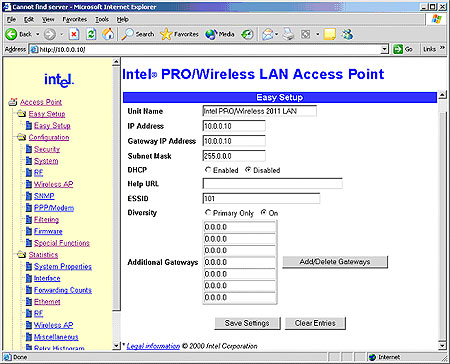Image resolution: width=450 pixels, height=364 pixels.
Task: Select Diversity On option
Action: point(264,213)
